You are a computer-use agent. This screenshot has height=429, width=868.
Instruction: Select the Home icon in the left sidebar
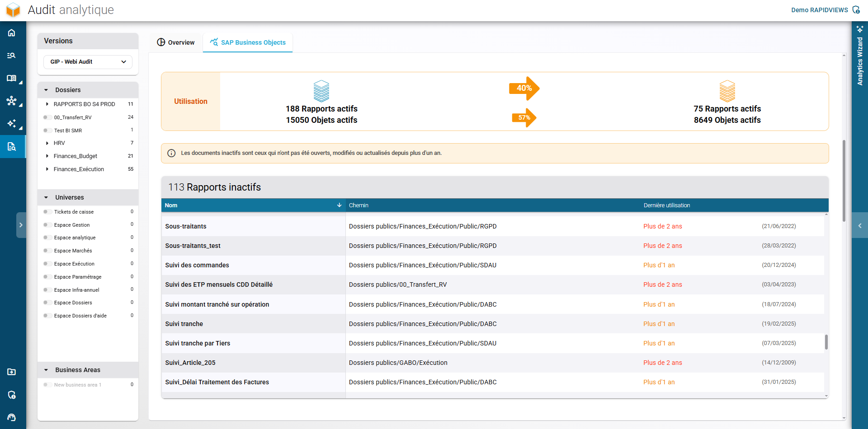[12, 33]
